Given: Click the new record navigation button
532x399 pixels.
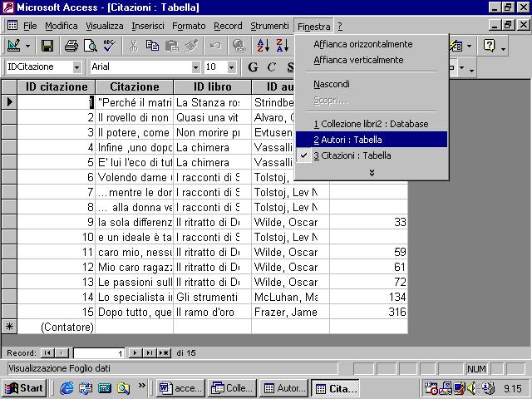Looking at the screenshot, I should [x=164, y=353].
